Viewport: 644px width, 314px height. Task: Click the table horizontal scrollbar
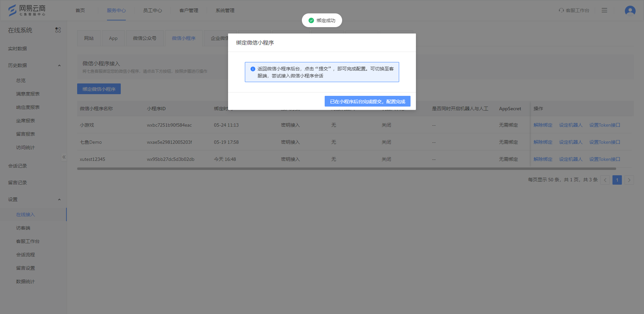click(346, 169)
